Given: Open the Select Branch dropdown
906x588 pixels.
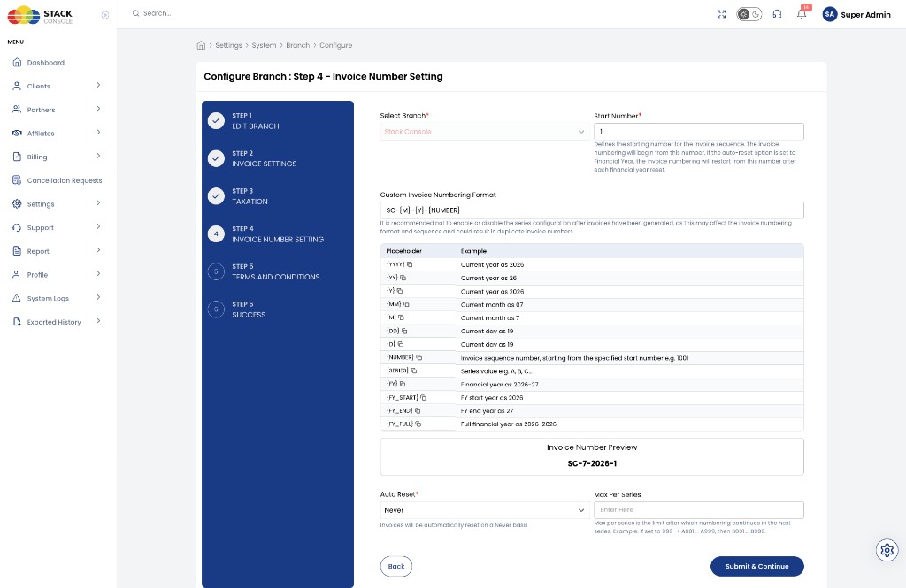Looking at the screenshot, I should coord(484,132).
